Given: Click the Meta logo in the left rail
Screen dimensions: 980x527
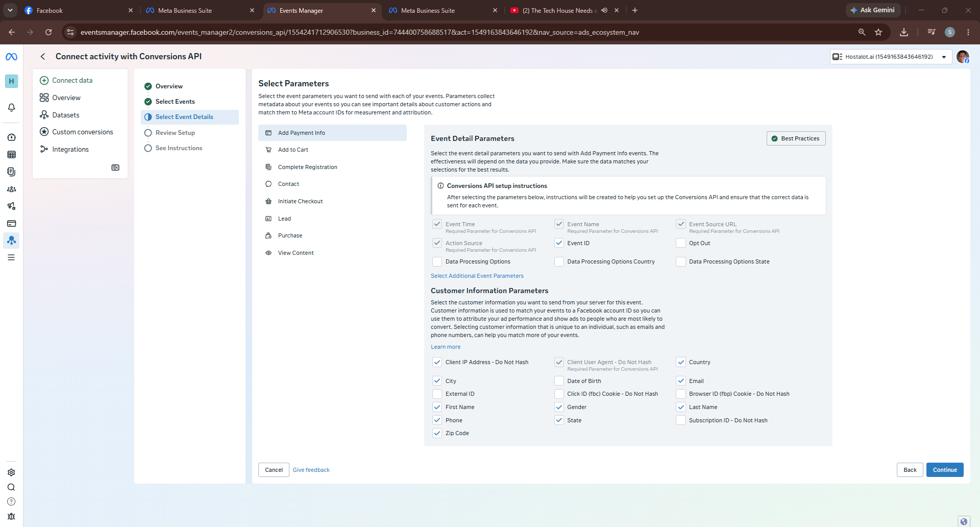Looking at the screenshot, I should pyautogui.click(x=11, y=57).
